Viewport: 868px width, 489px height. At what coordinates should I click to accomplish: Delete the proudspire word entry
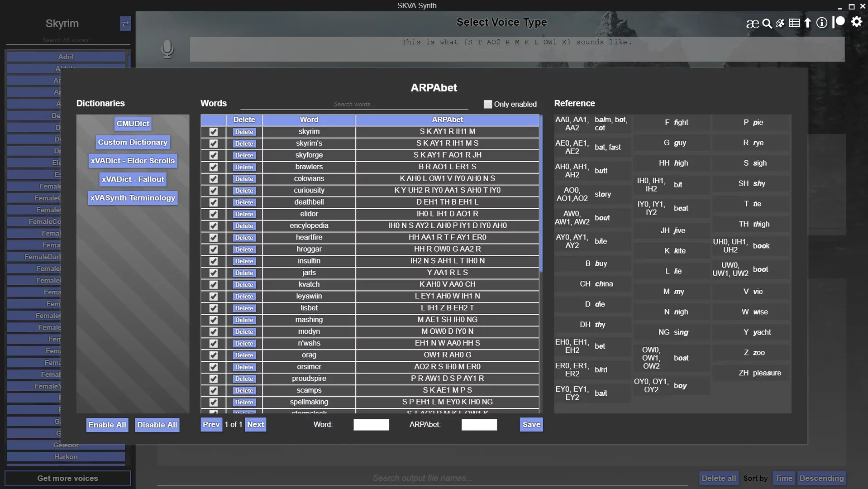tap(244, 379)
